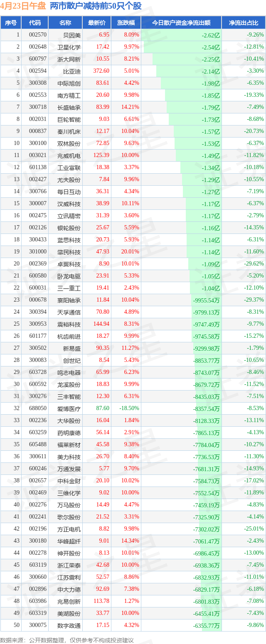The height and width of the screenshot is (644, 266).
Task: Select stock name 三一重工
Action: click(69, 288)
